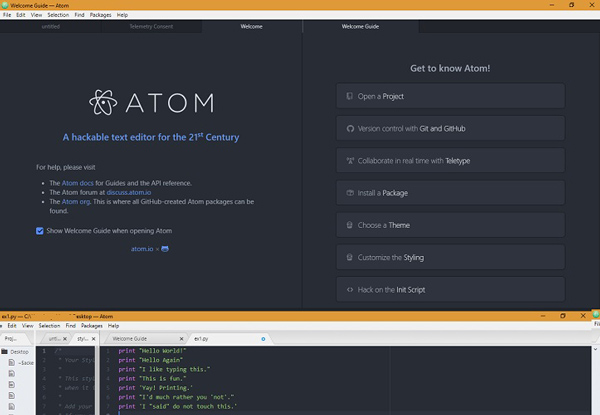This screenshot has height=415, width=600.
Task: Click the paint can icon in Choose a Theme
Action: point(349,225)
